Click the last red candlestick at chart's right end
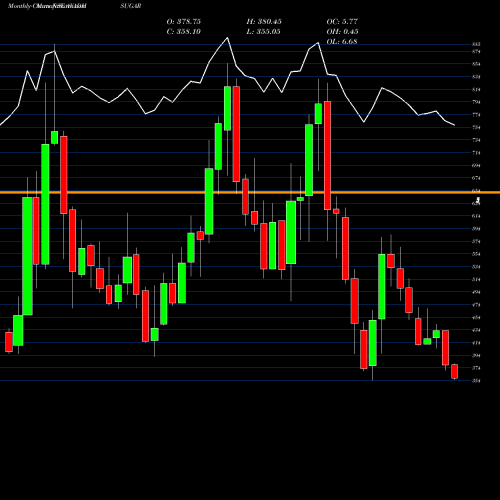500x500 pixels. pos(454,371)
